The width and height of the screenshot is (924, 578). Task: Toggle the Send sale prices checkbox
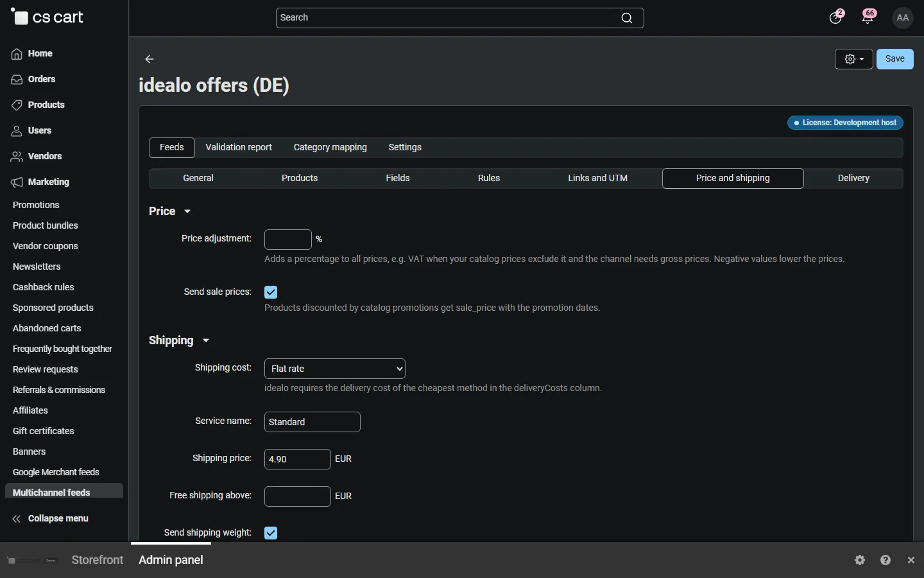click(x=271, y=292)
